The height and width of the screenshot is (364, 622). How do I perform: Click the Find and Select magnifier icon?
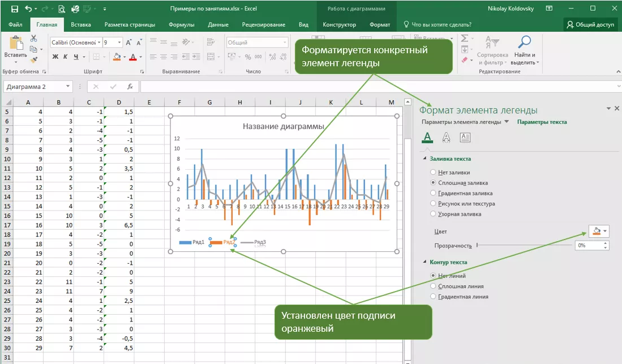pyautogui.click(x=525, y=42)
